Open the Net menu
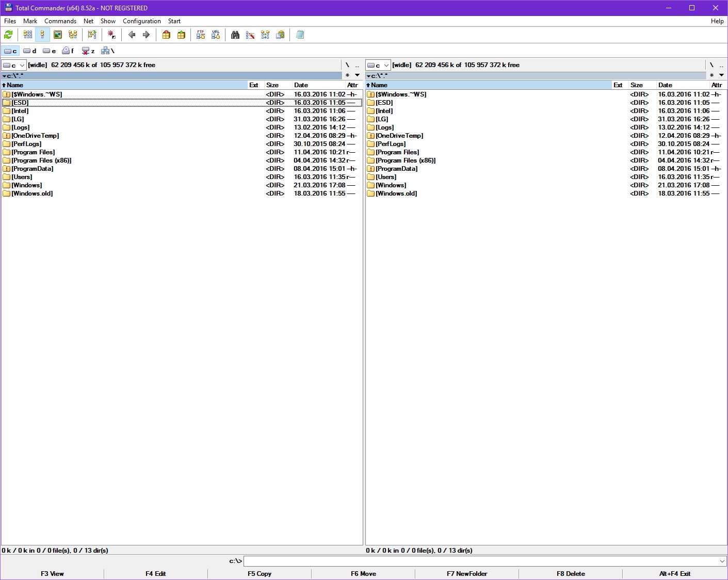The image size is (728, 580). [89, 21]
